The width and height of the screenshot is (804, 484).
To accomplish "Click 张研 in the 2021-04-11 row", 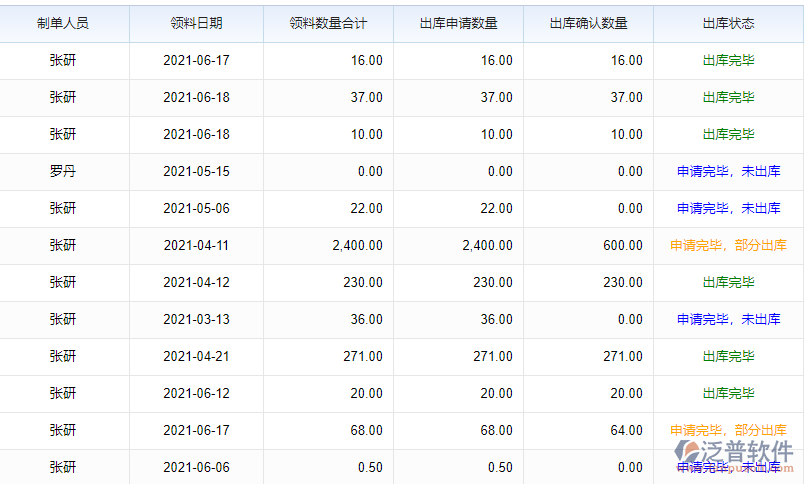I will click(x=63, y=245).
